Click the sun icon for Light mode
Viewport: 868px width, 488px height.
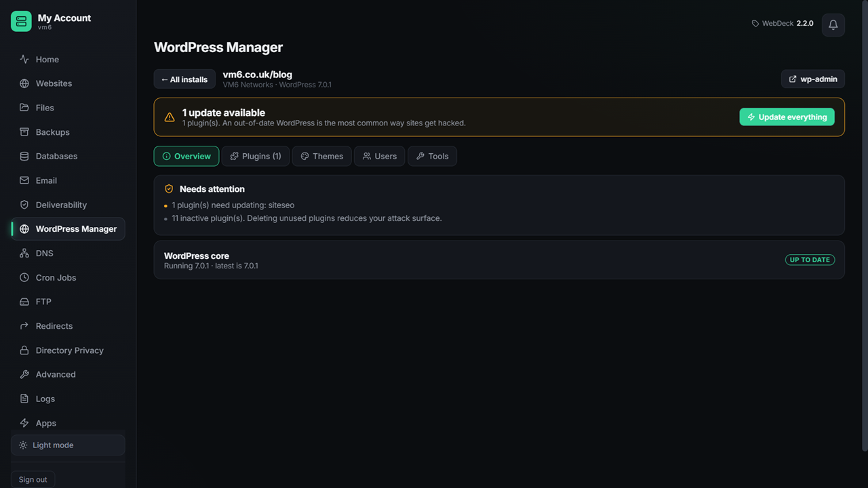(x=23, y=445)
